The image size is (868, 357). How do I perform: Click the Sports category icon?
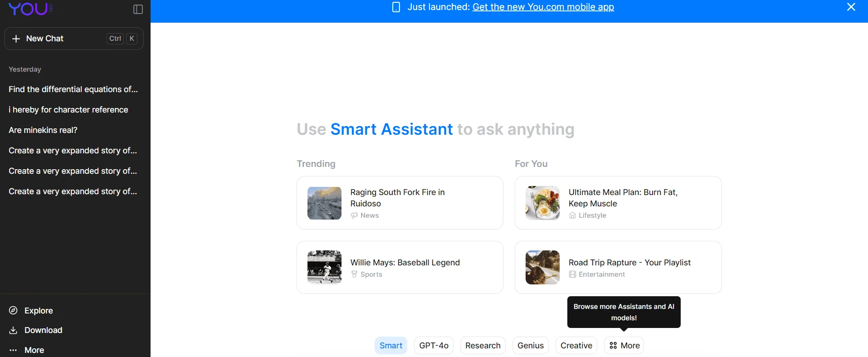click(354, 274)
